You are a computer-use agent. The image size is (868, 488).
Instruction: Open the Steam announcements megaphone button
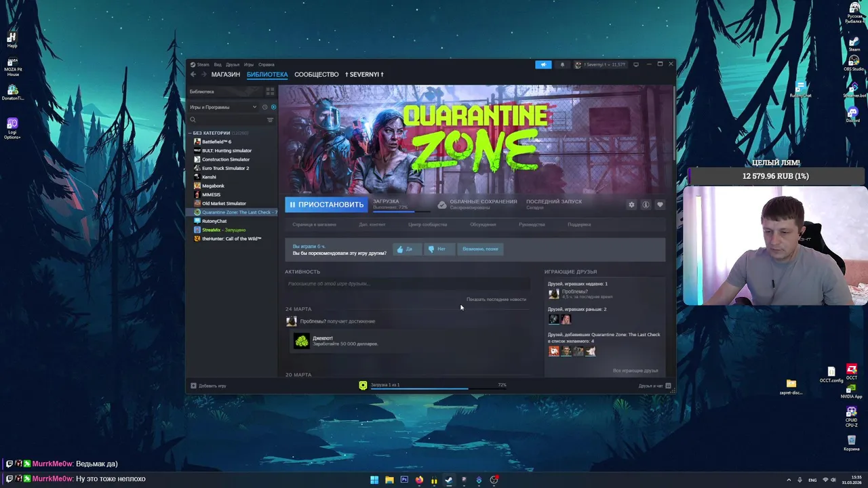[543, 64]
